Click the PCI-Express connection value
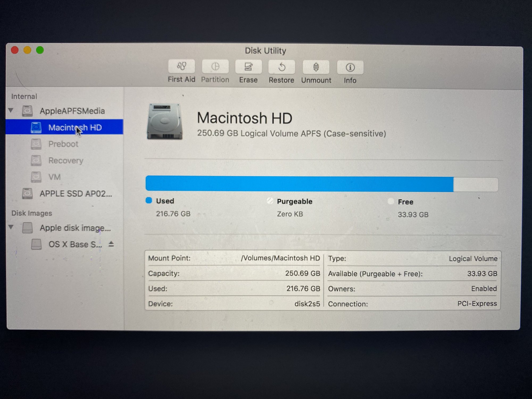The height and width of the screenshot is (399, 532). [477, 304]
